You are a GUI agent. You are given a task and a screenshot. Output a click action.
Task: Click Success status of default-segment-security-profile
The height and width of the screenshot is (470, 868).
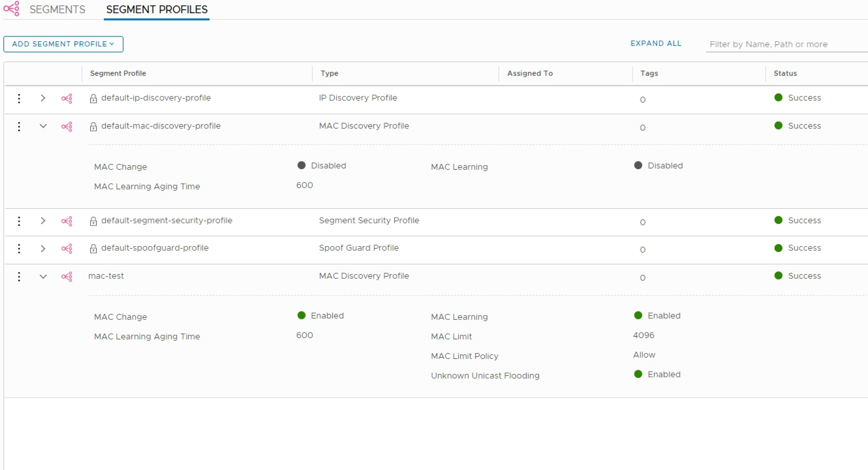point(798,221)
